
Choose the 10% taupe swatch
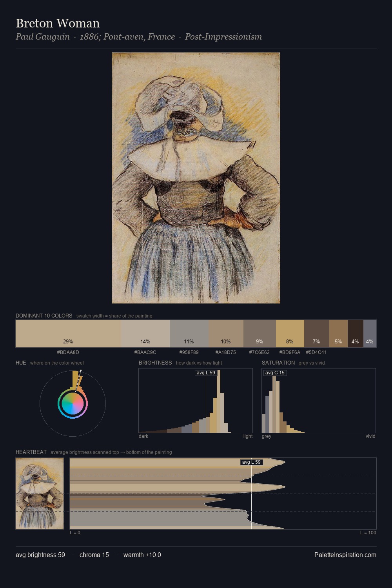coord(226,334)
